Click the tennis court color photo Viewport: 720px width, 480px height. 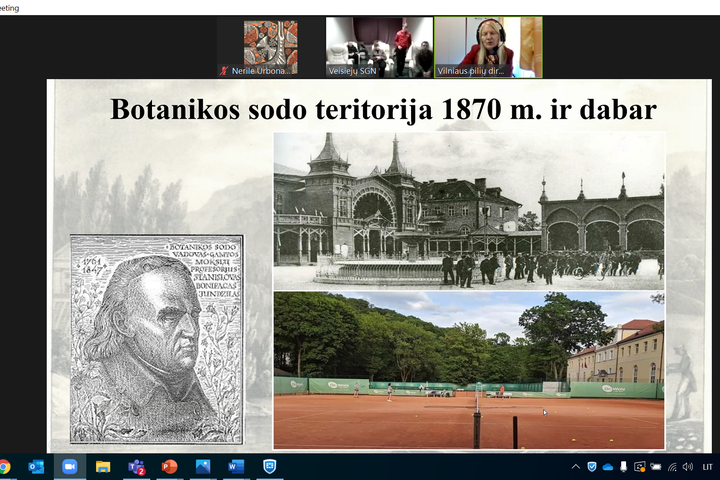point(469,370)
